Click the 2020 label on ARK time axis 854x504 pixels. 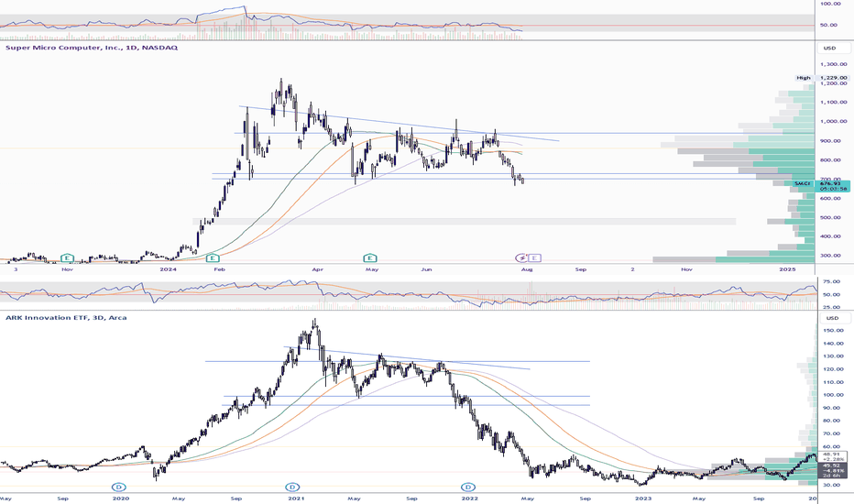121,499
